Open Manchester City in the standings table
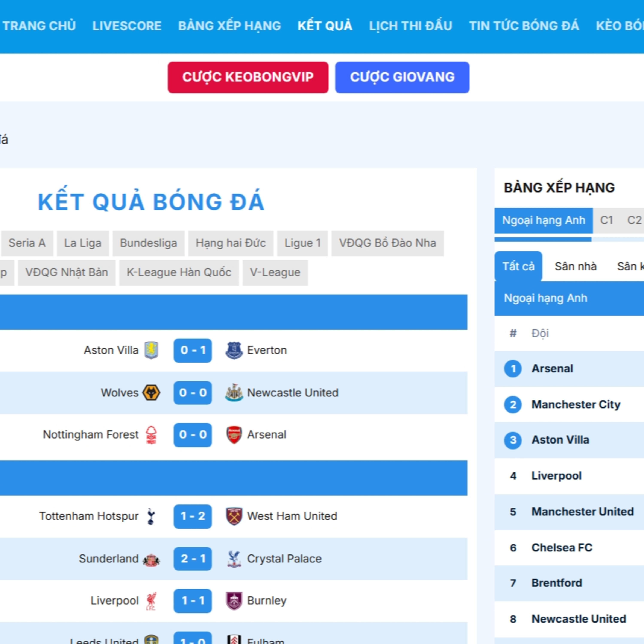Image resolution: width=644 pixels, height=644 pixels. pyautogui.click(x=576, y=405)
